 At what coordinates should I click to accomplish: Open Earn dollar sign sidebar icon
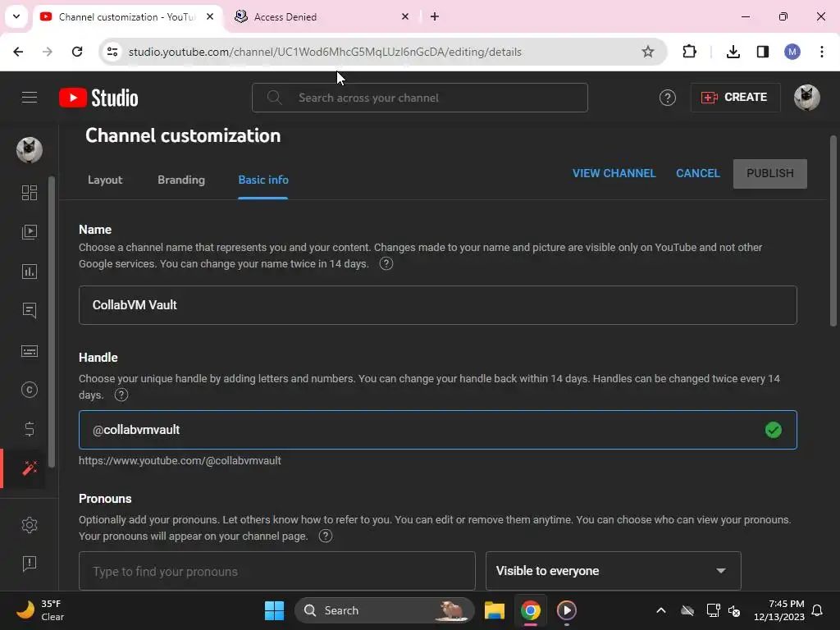pos(30,429)
